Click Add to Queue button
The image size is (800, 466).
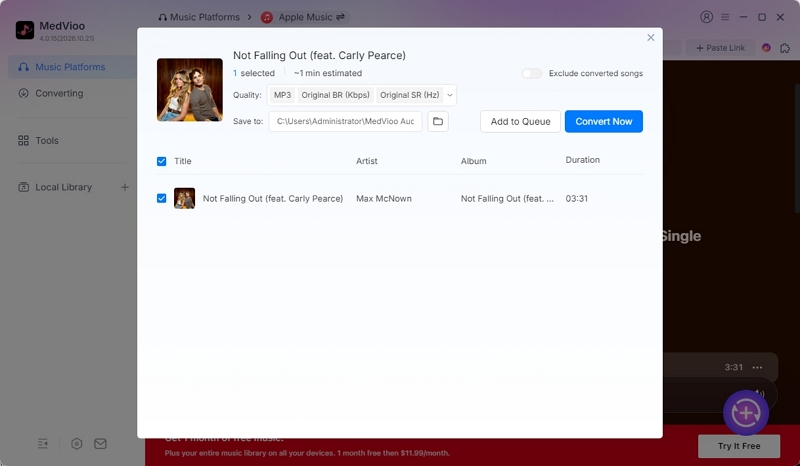click(520, 121)
